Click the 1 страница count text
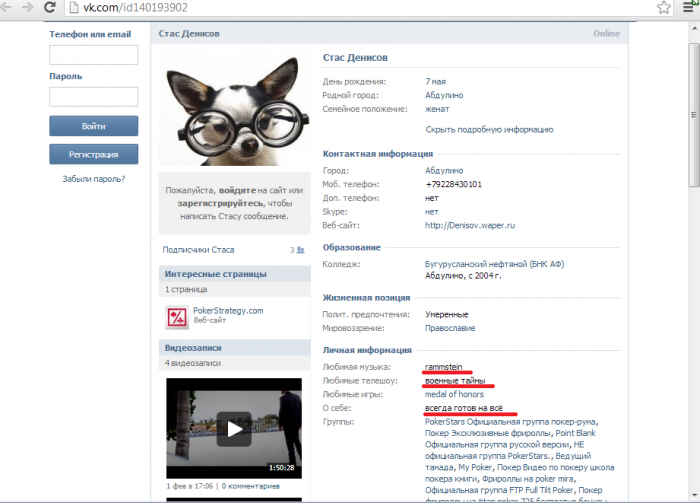Viewport: 700px width, 503px height. pyautogui.click(x=186, y=289)
